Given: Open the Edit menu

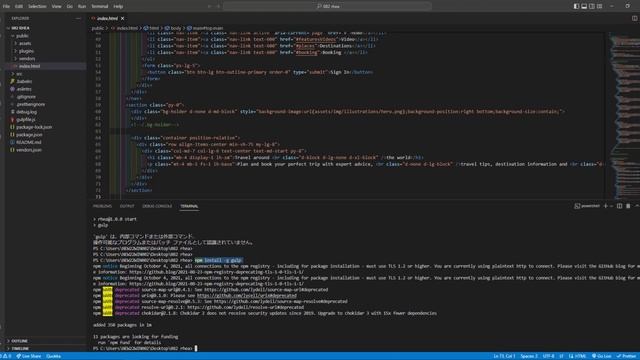Looking at the screenshot, I should (19, 6).
